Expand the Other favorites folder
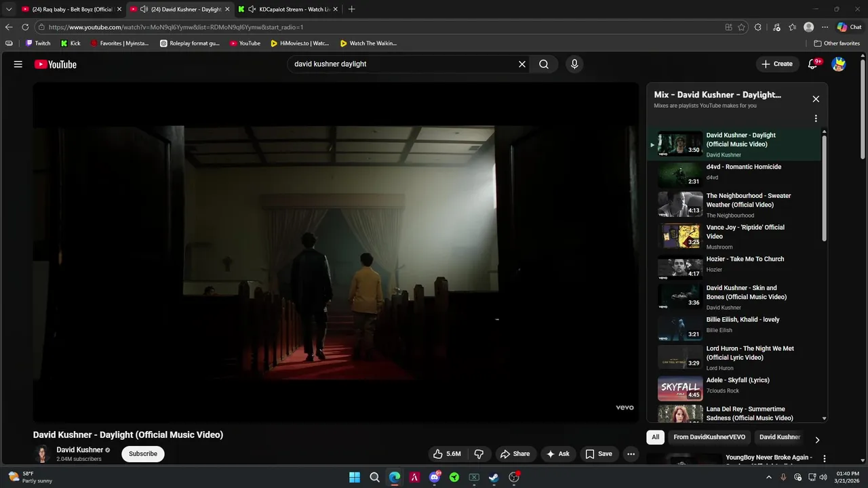 click(x=837, y=43)
